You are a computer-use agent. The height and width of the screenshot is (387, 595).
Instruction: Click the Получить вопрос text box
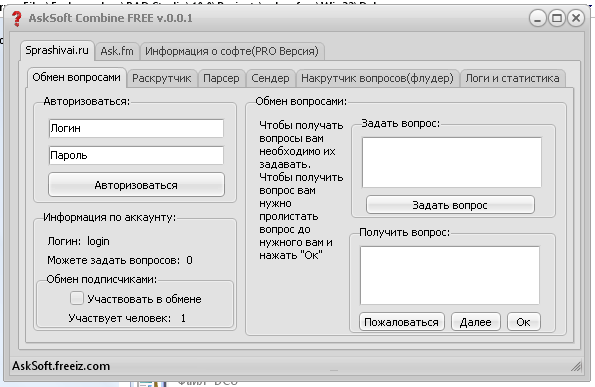click(x=450, y=275)
